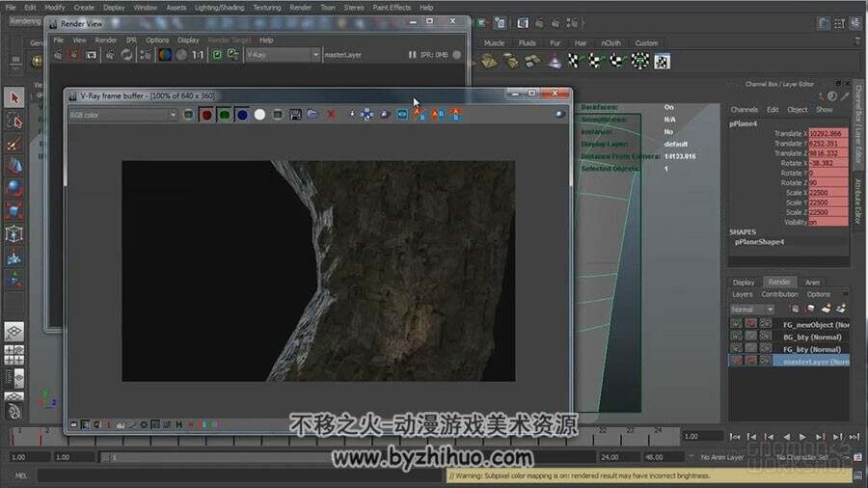Screen dimensions: 868x488
Task: Select the FG_bty render layer
Action: pyautogui.click(x=811, y=349)
